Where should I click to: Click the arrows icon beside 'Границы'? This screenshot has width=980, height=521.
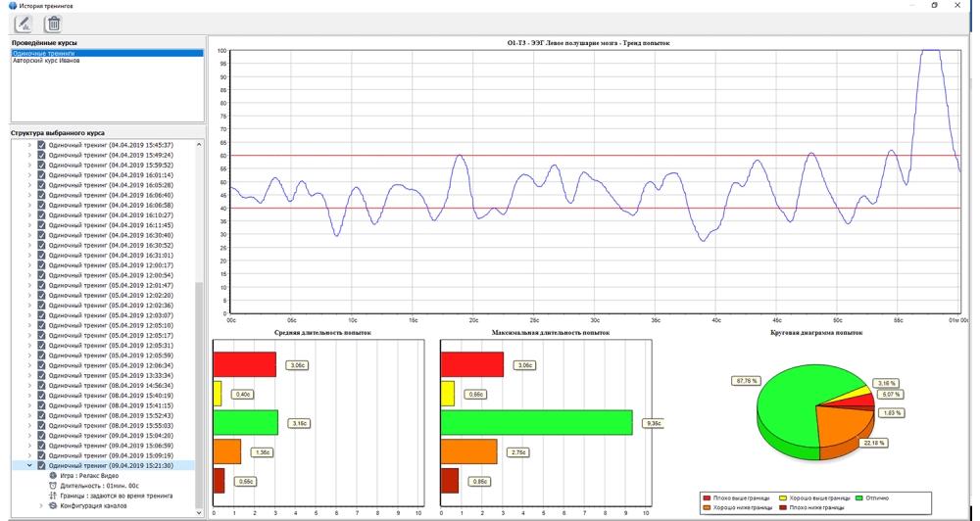pos(52,496)
